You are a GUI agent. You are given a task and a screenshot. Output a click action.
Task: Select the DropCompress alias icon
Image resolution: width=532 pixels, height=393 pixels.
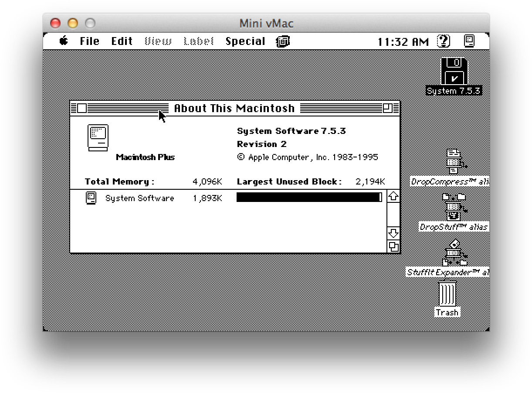pyautogui.click(x=455, y=161)
